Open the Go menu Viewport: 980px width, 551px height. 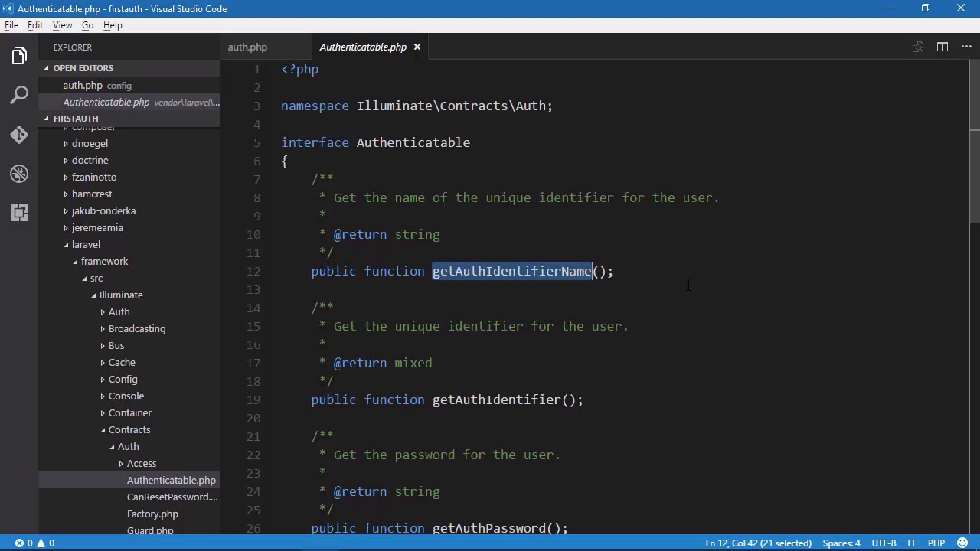[x=87, y=25]
